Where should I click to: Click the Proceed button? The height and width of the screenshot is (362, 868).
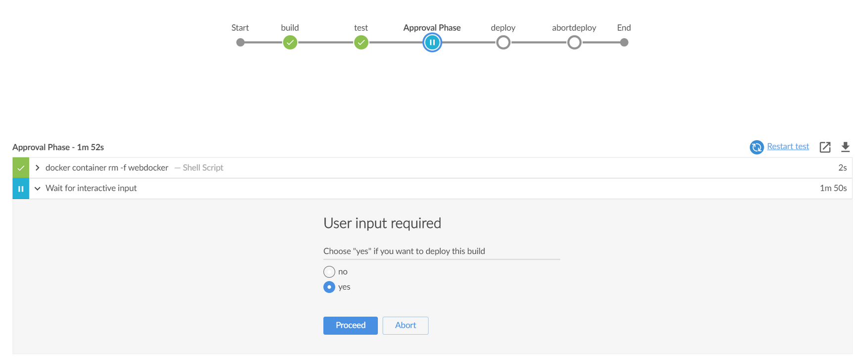click(x=350, y=325)
